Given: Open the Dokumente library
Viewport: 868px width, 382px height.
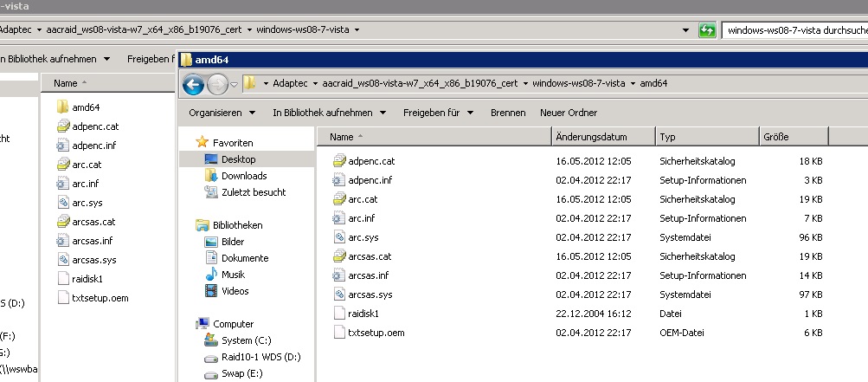Looking at the screenshot, I should pyautogui.click(x=245, y=258).
